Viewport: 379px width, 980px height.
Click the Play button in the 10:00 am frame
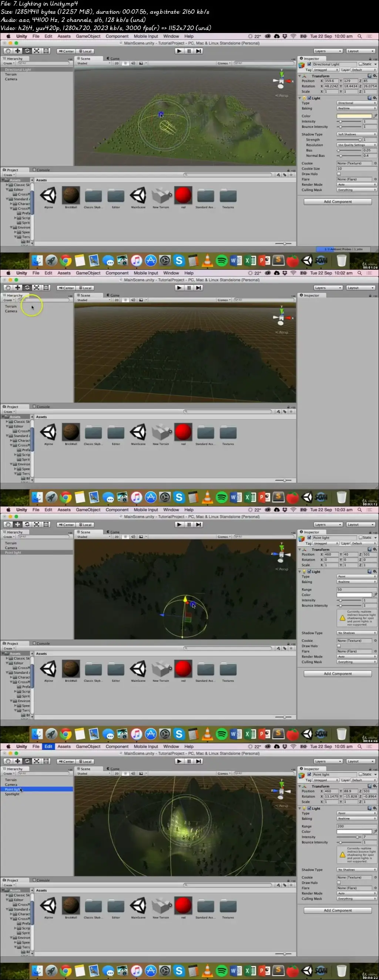pos(180,51)
